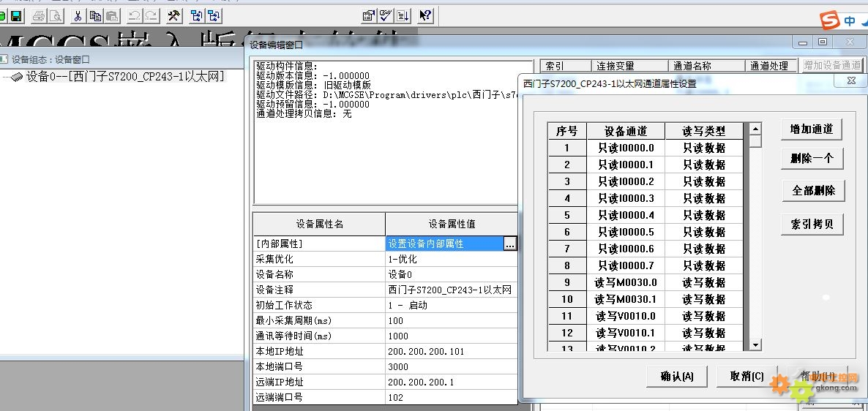Select channel row 只读I0000.4

point(646,215)
